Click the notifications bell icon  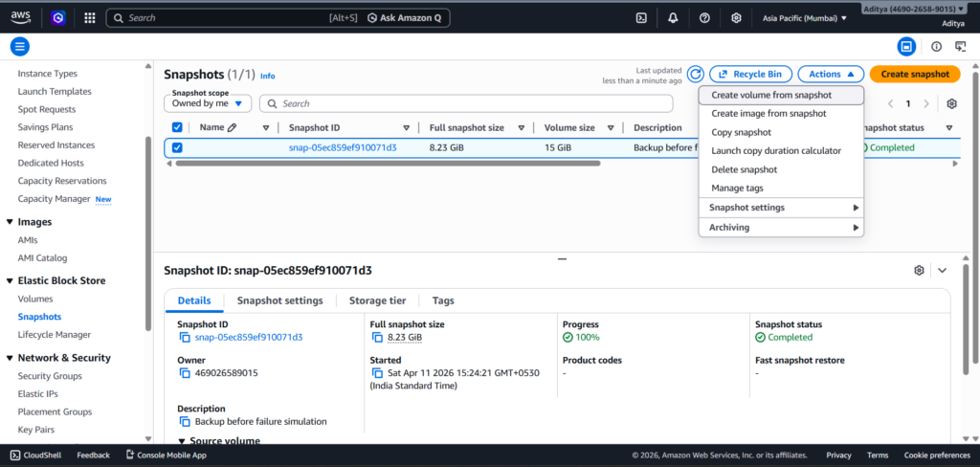(673, 17)
